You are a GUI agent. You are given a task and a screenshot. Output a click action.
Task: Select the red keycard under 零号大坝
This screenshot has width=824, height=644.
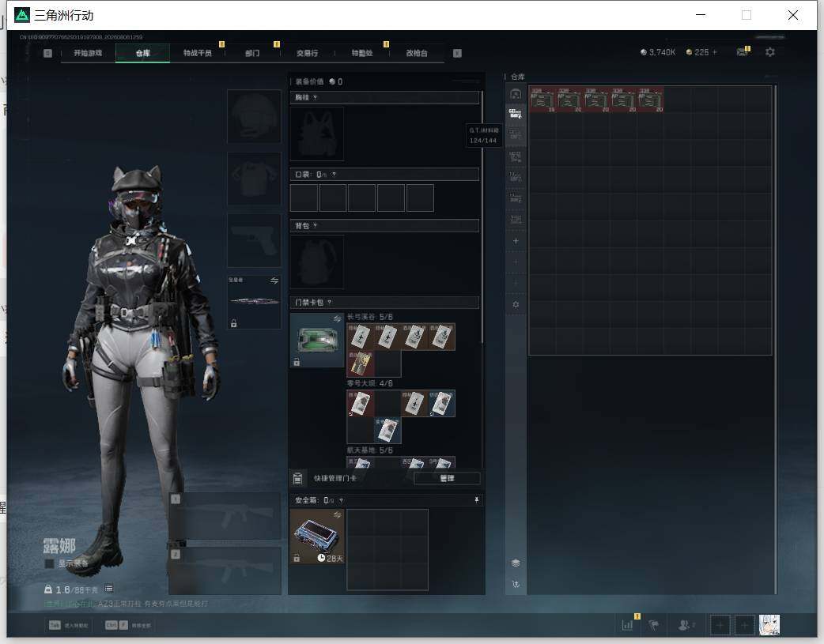(361, 404)
